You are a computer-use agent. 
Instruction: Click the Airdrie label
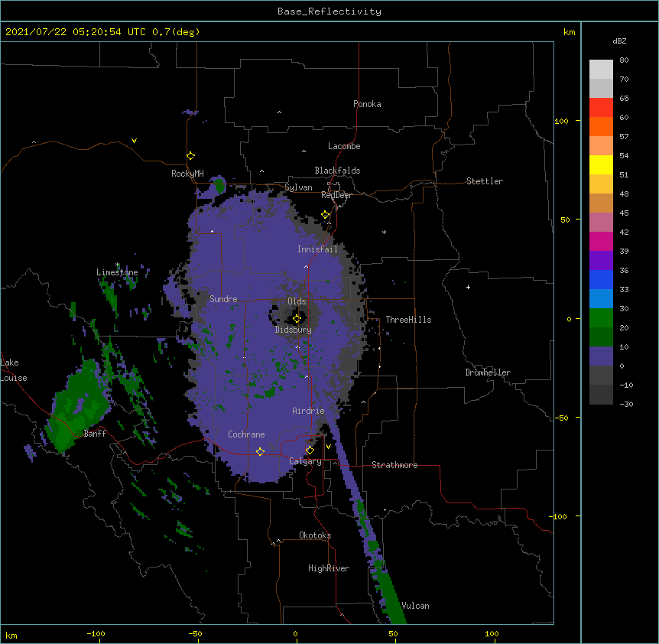(309, 411)
